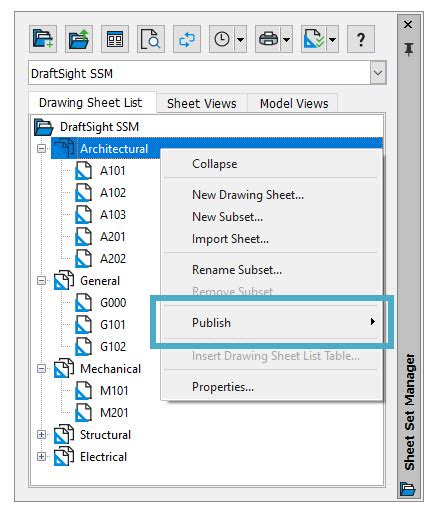Collapse the Architectural subset tree node
Image resolution: width=436 pixels, height=512 pixels.
coord(41,148)
